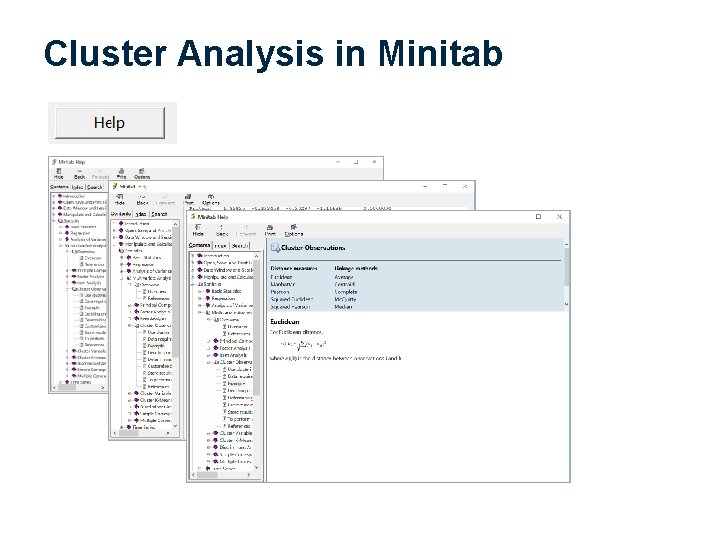Select Time Series in front window tree

point(224,468)
